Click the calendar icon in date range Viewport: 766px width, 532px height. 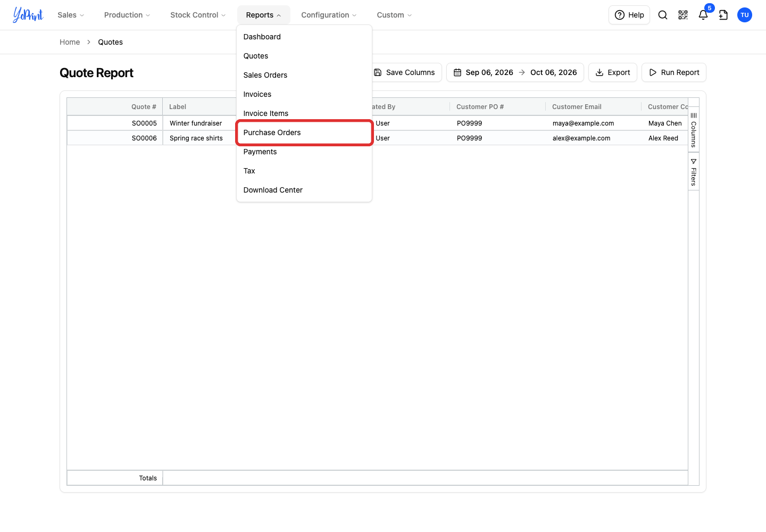[x=457, y=72]
